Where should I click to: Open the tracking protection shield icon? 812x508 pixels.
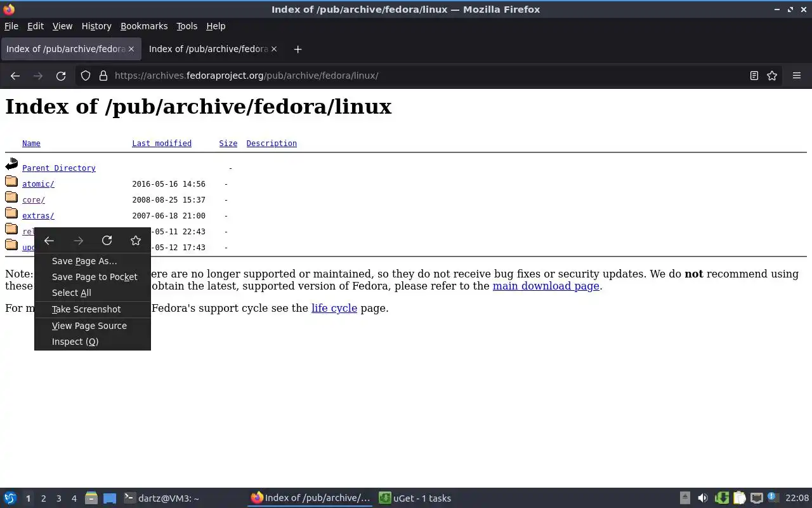(x=86, y=76)
